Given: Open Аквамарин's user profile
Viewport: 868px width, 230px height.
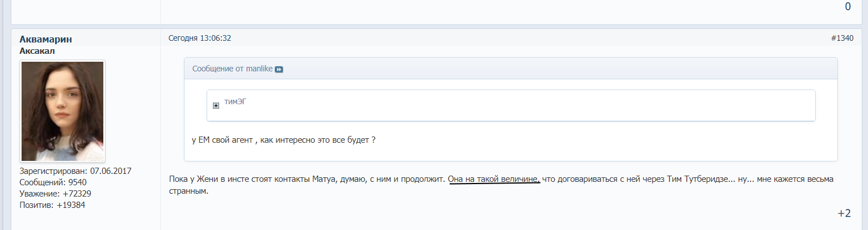Looking at the screenshot, I should [45, 39].
